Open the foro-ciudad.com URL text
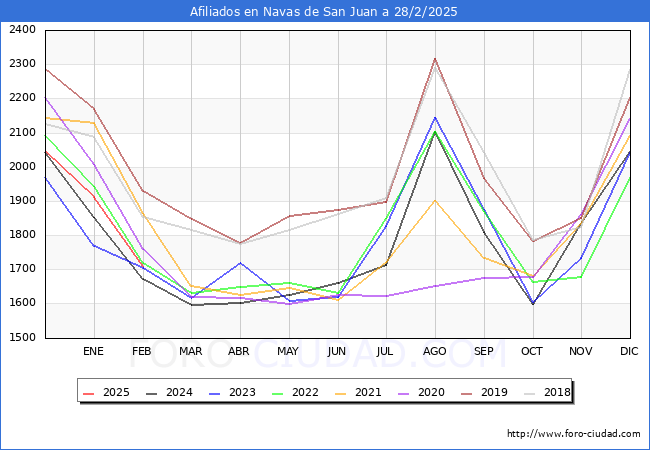 [x=574, y=434]
